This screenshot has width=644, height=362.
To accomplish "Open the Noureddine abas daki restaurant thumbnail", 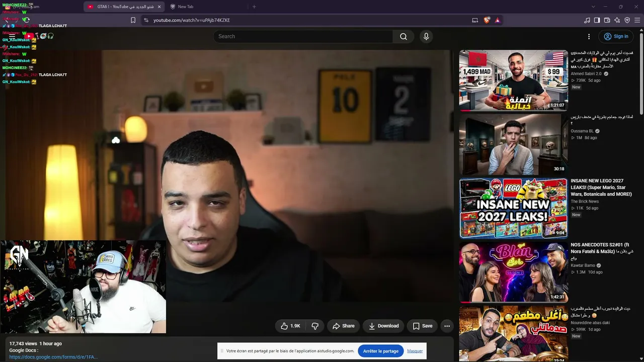I will [513, 334].
